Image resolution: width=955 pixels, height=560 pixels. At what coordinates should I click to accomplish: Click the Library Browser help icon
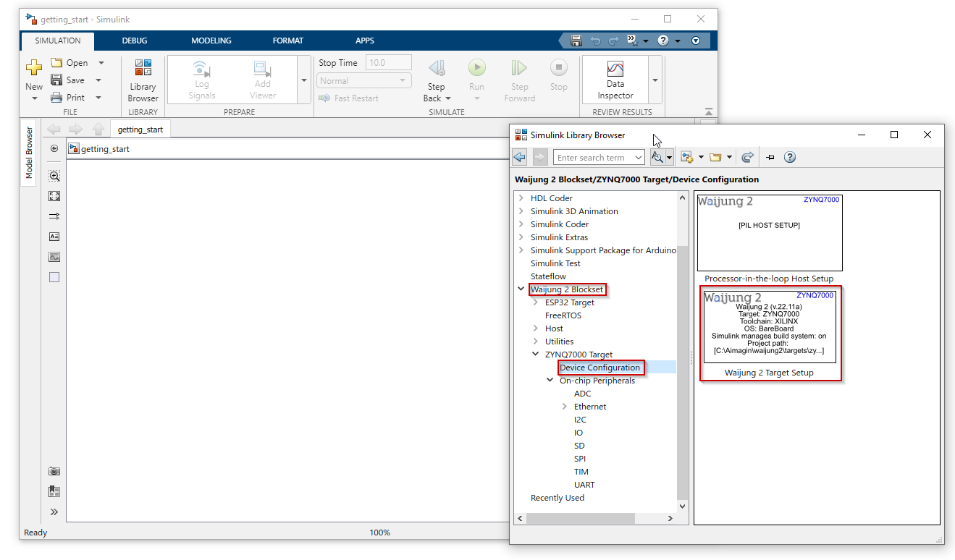[790, 157]
